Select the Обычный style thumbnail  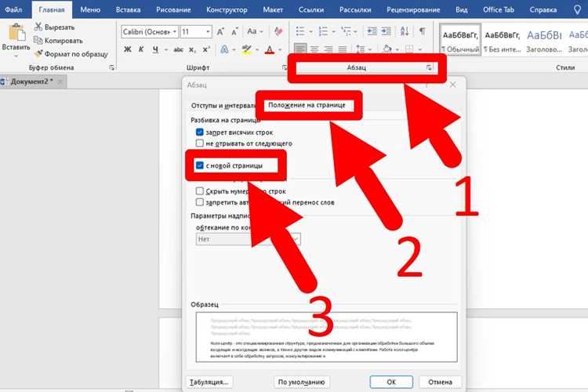[460, 41]
